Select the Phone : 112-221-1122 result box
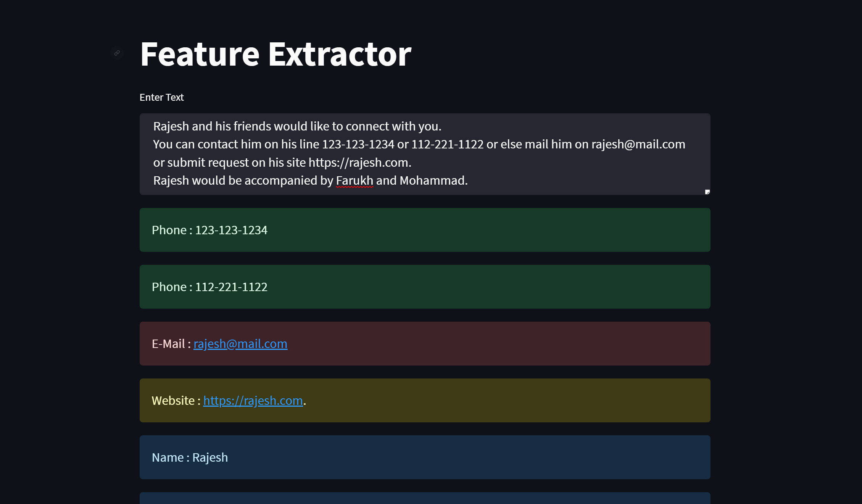 point(424,287)
